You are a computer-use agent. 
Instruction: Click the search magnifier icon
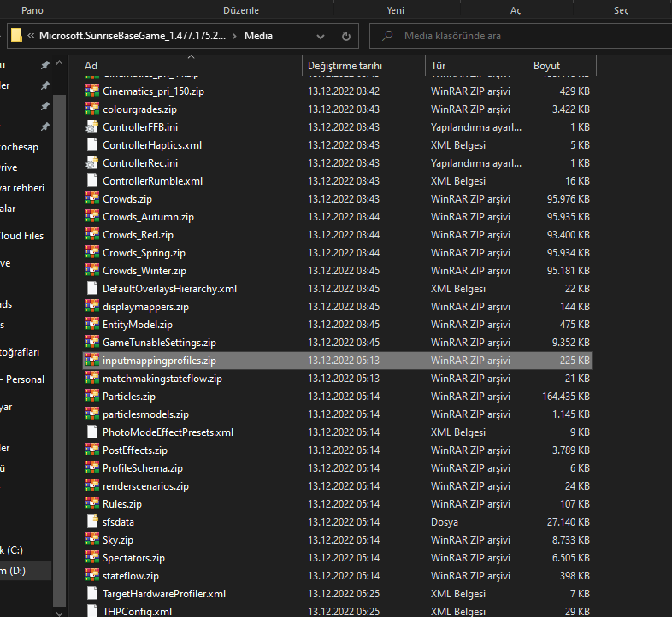pyautogui.click(x=387, y=36)
